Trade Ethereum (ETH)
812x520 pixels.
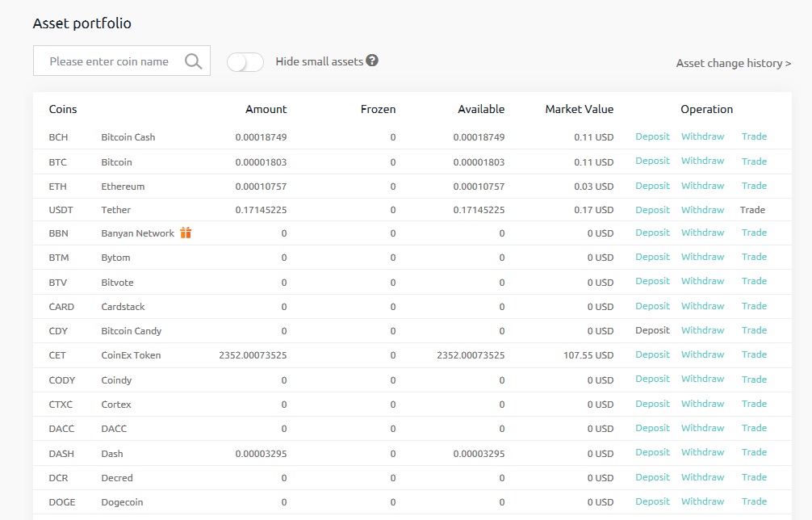click(754, 186)
